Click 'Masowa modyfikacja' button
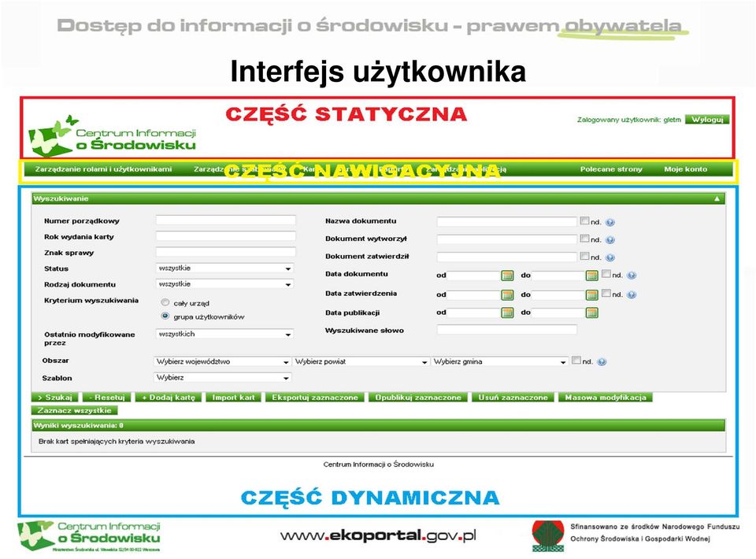The width and height of the screenshot is (756, 559). (606, 398)
